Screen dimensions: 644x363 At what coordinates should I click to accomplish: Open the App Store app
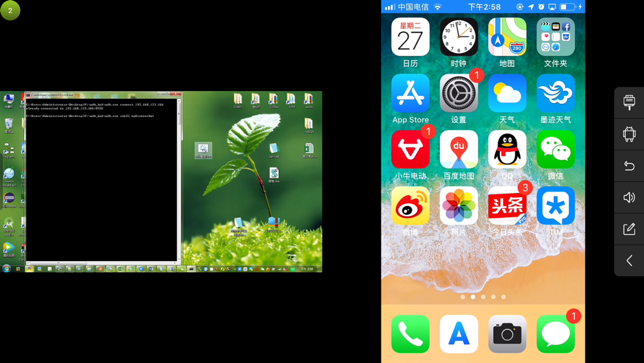(410, 93)
